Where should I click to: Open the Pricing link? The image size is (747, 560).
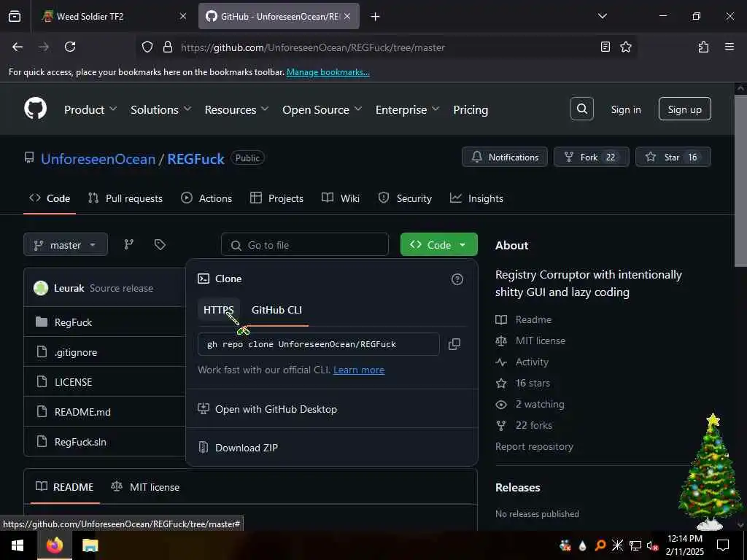coord(471,109)
